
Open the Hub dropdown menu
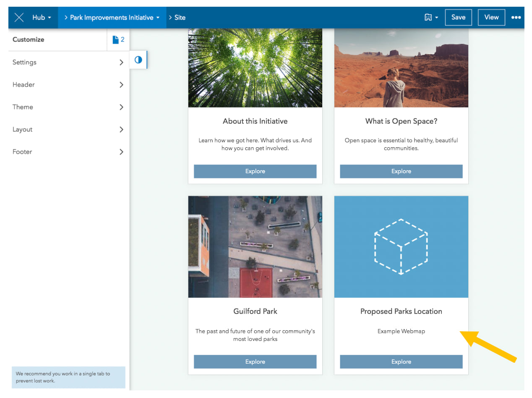(x=42, y=18)
